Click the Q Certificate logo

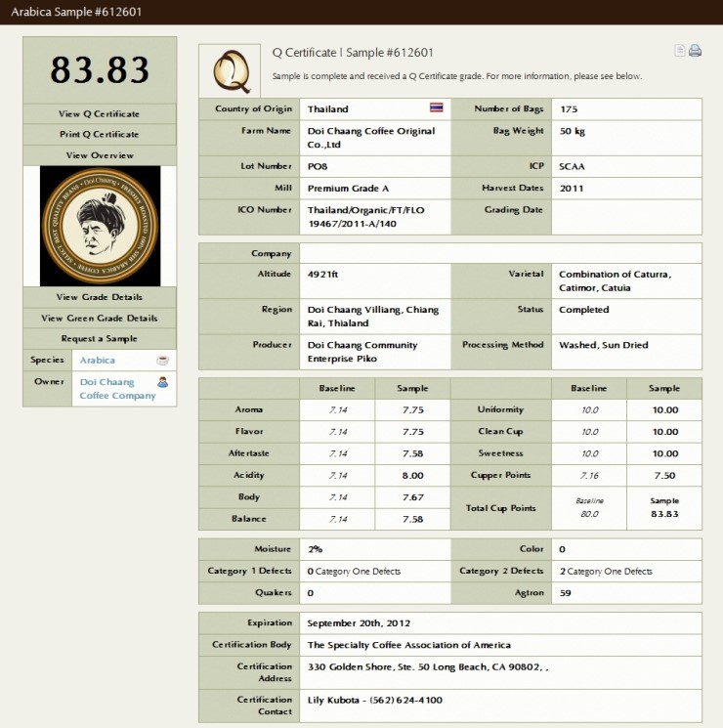231,71
